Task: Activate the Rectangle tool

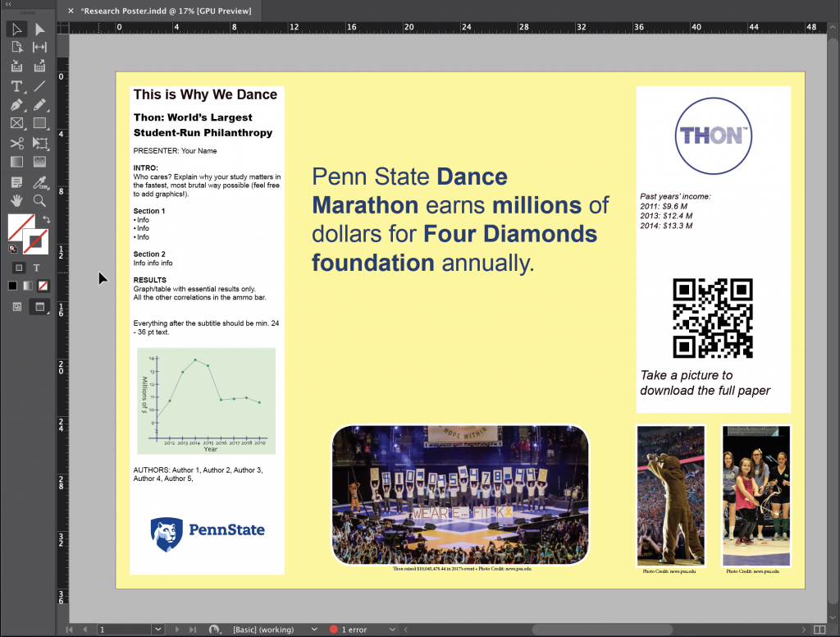Action: click(39, 123)
